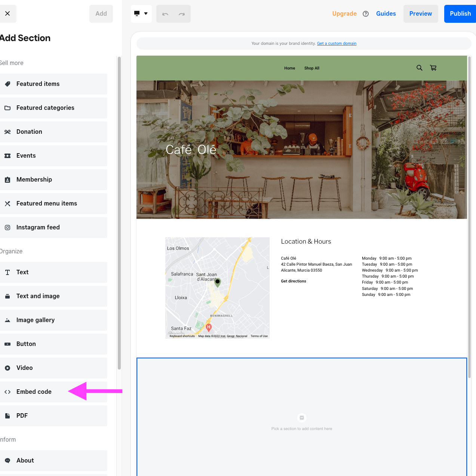
Task: Click the Featured menu items utensils icon
Action: tap(7, 203)
